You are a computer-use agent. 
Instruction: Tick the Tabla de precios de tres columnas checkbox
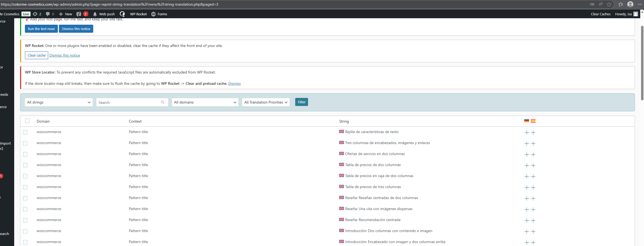25,187
